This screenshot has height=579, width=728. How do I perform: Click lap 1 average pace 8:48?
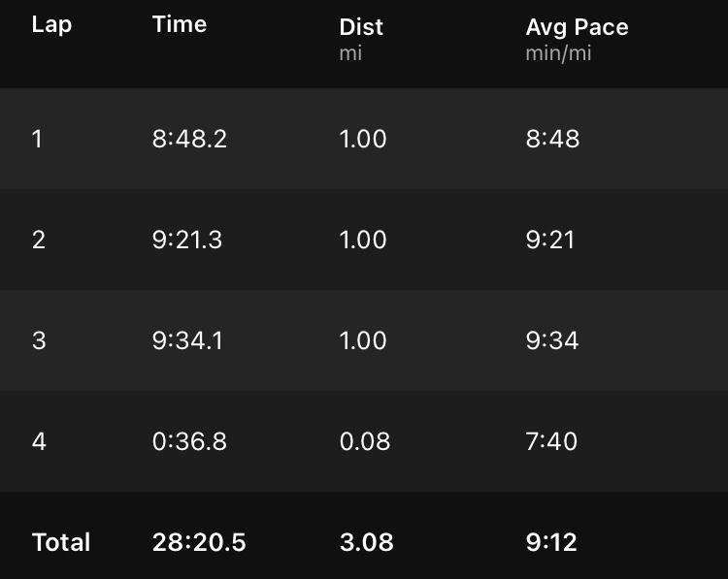click(552, 139)
